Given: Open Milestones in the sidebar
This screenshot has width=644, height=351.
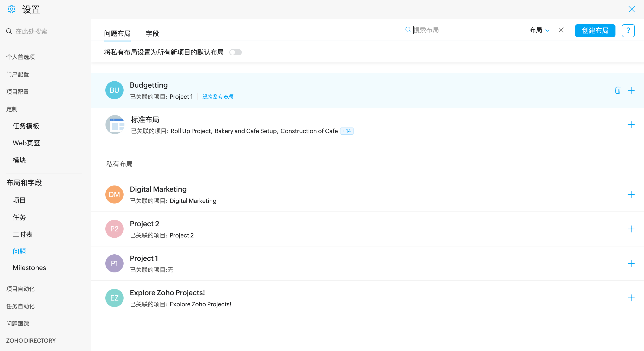Looking at the screenshot, I should click(29, 268).
